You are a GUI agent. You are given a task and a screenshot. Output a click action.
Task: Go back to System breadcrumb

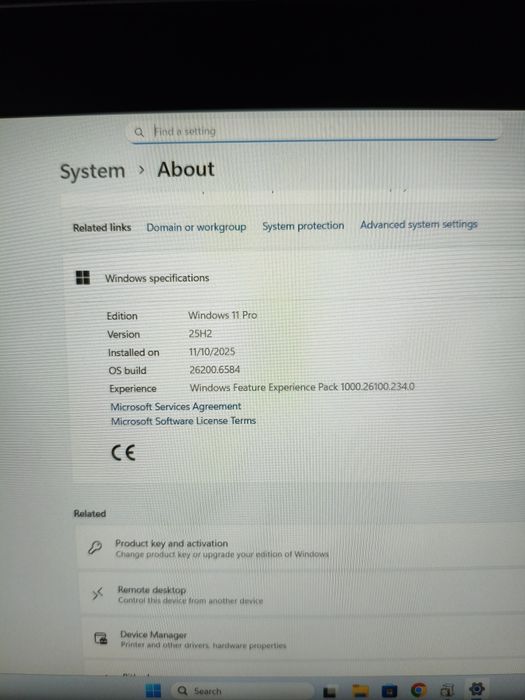[x=92, y=171]
